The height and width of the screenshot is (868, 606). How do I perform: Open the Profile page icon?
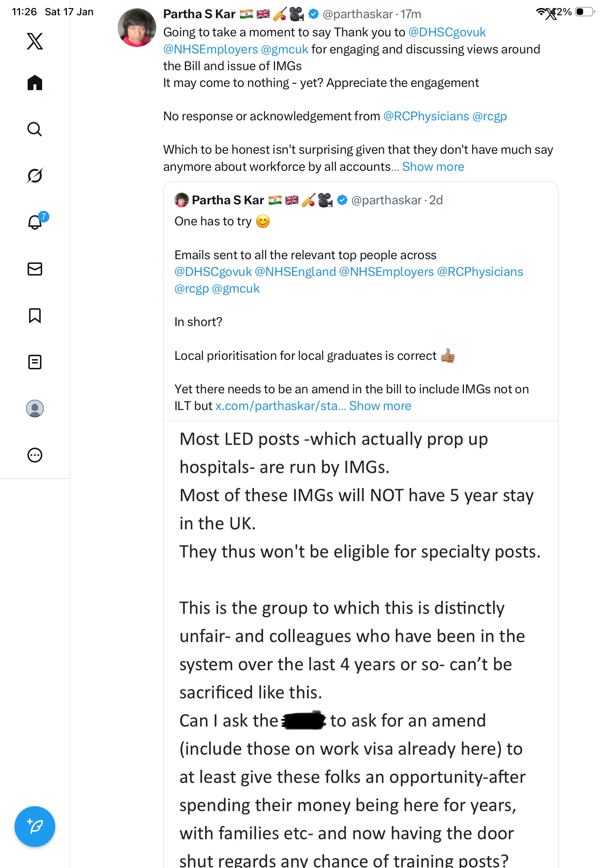[x=35, y=408]
